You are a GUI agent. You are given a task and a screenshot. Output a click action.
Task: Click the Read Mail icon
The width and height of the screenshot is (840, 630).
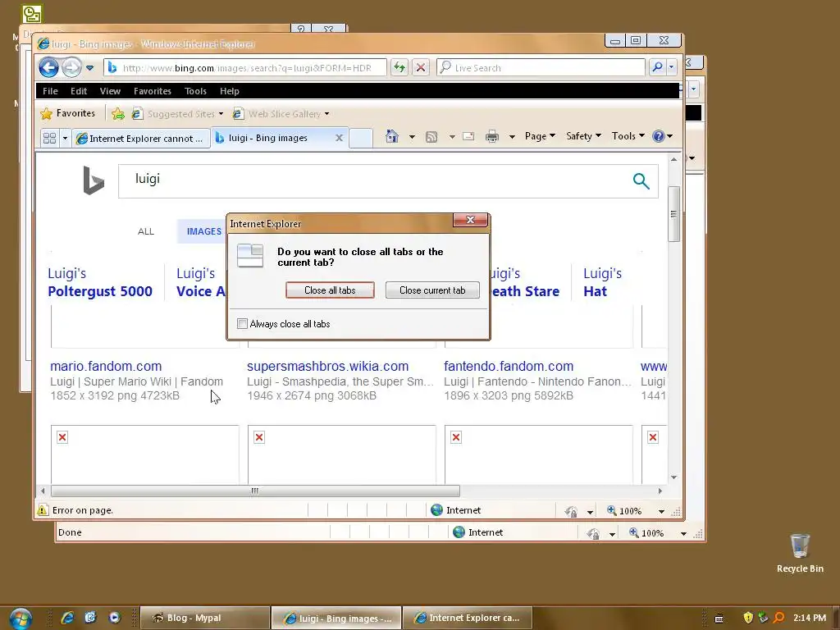(x=468, y=137)
